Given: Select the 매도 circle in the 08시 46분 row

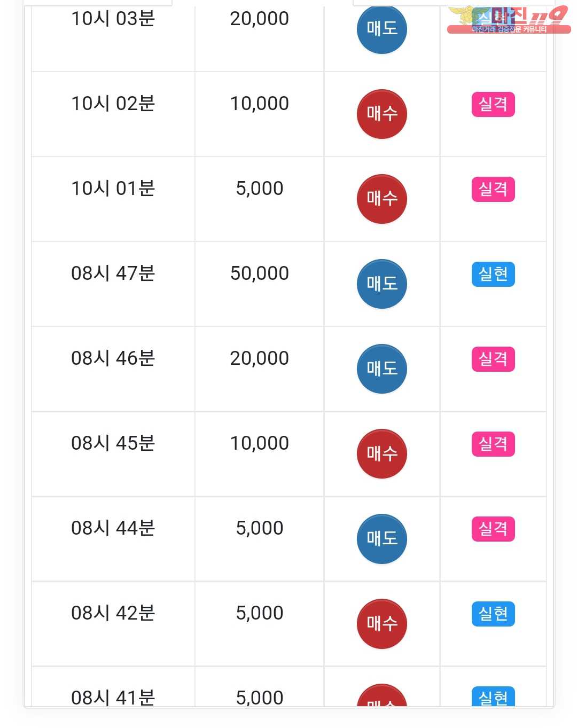Looking at the screenshot, I should point(382,369).
